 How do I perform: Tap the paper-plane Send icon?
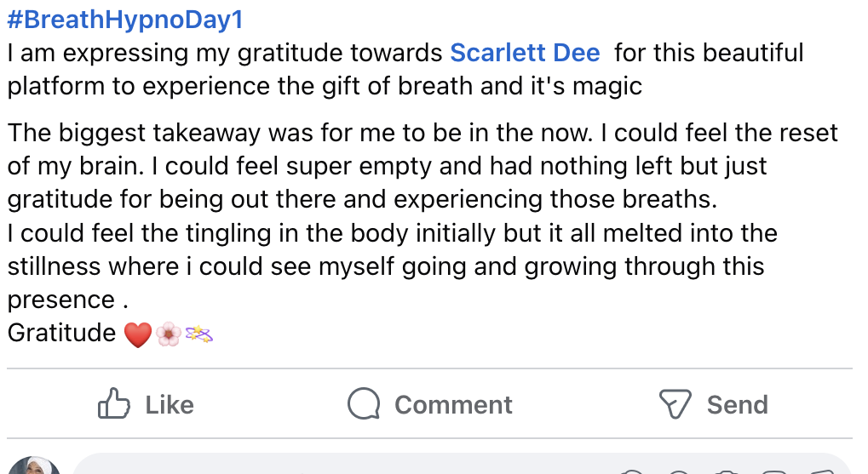675,403
